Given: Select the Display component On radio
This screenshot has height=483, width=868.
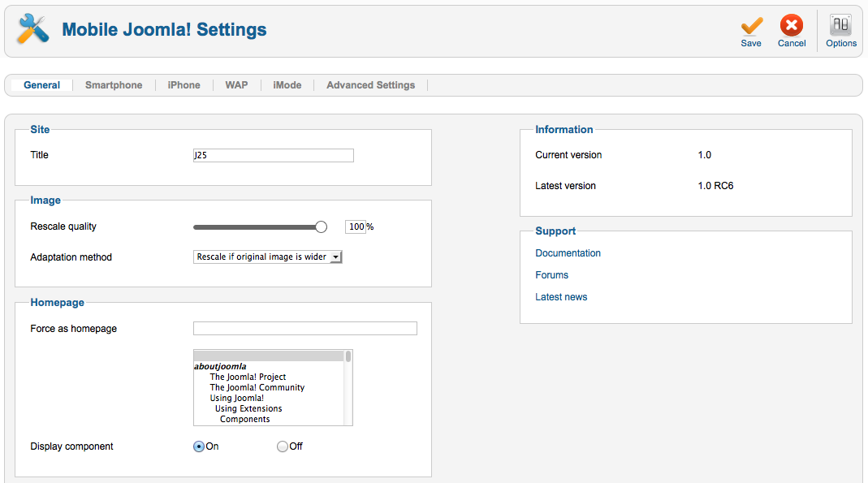Looking at the screenshot, I should coord(199,446).
